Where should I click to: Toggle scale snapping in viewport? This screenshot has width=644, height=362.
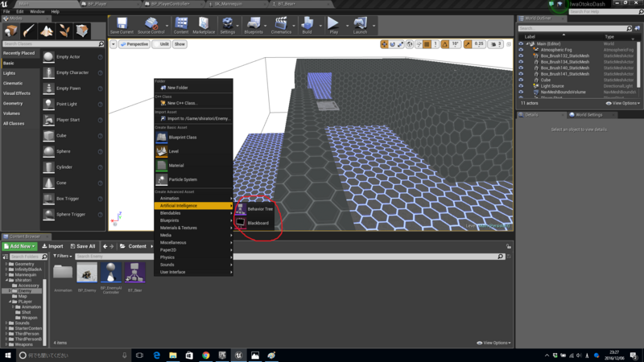[468, 44]
